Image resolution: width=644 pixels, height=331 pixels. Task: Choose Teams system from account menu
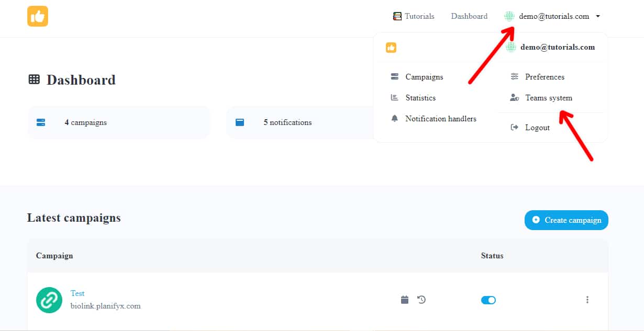coord(548,98)
